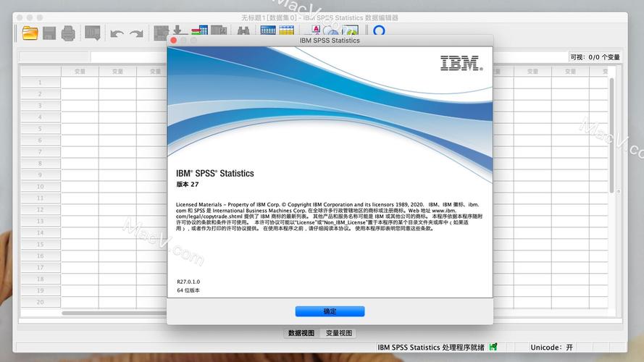Select row header 13 in data grid
The image size is (644, 362).
coord(41,222)
